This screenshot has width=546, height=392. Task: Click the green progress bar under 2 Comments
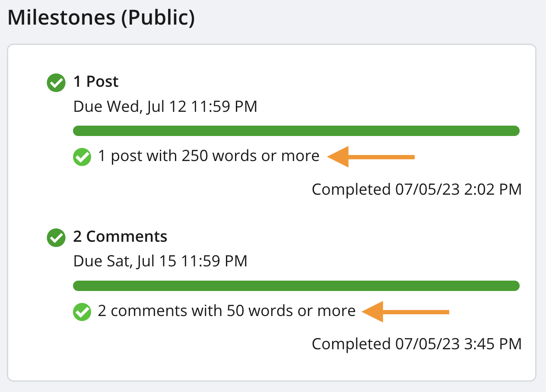[x=296, y=286]
